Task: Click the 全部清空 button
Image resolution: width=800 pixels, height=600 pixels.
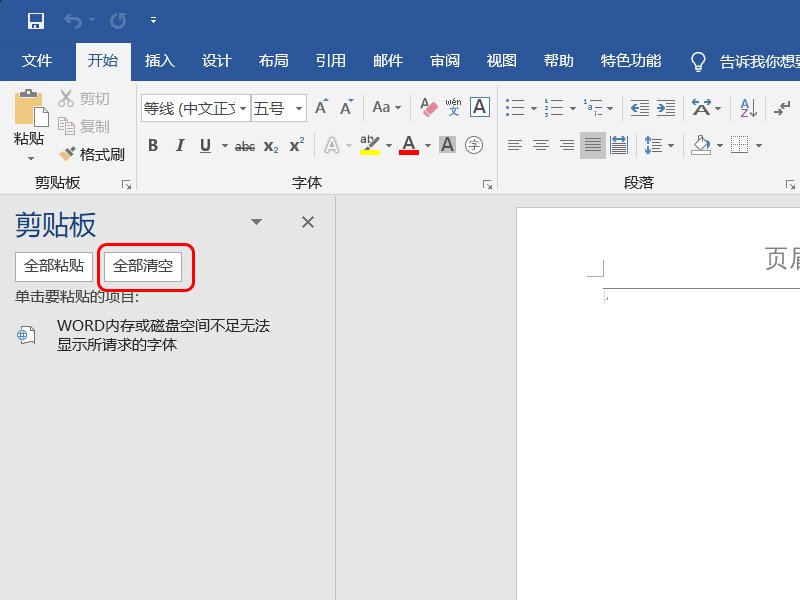Action: pyautogui.click(x=143, y=267)
